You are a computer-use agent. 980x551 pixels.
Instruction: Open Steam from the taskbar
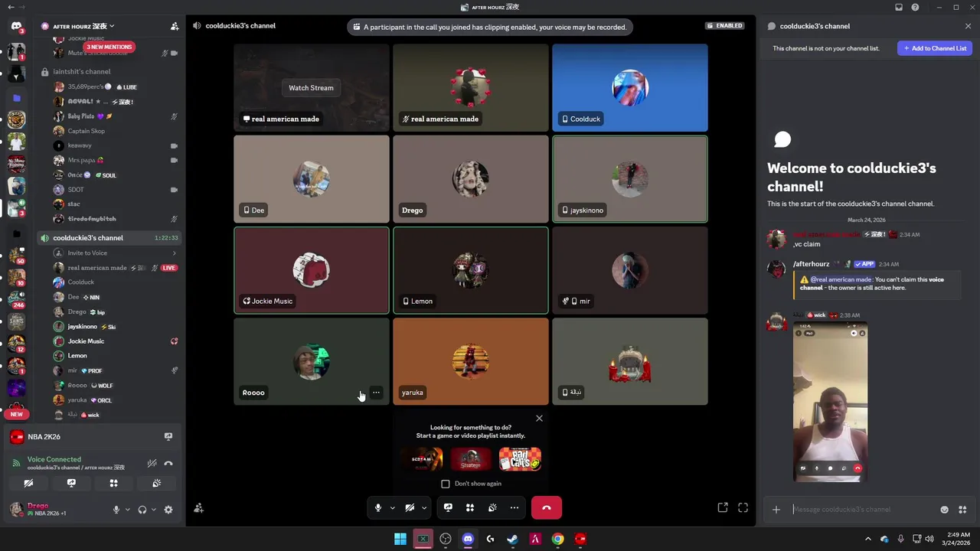pos(513,539)
